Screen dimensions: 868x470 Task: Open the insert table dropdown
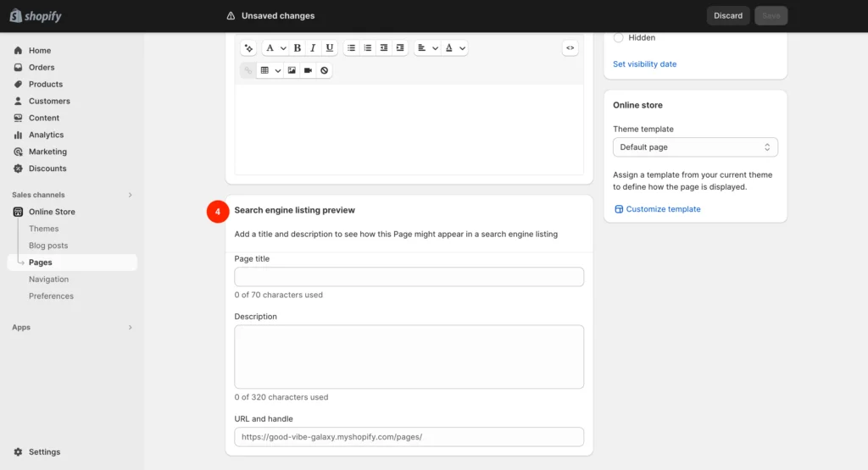(270, 71)
